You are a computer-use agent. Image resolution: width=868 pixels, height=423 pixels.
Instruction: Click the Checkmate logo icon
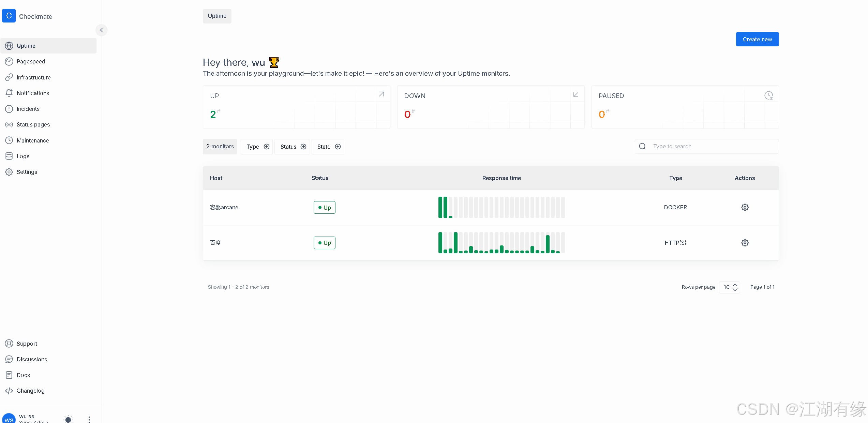click(9, 16)
